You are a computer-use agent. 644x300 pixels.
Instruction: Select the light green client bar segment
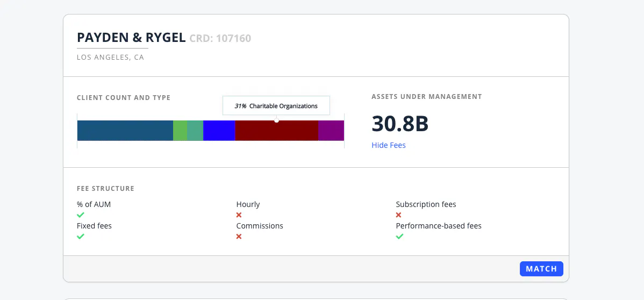click(180, 131)
